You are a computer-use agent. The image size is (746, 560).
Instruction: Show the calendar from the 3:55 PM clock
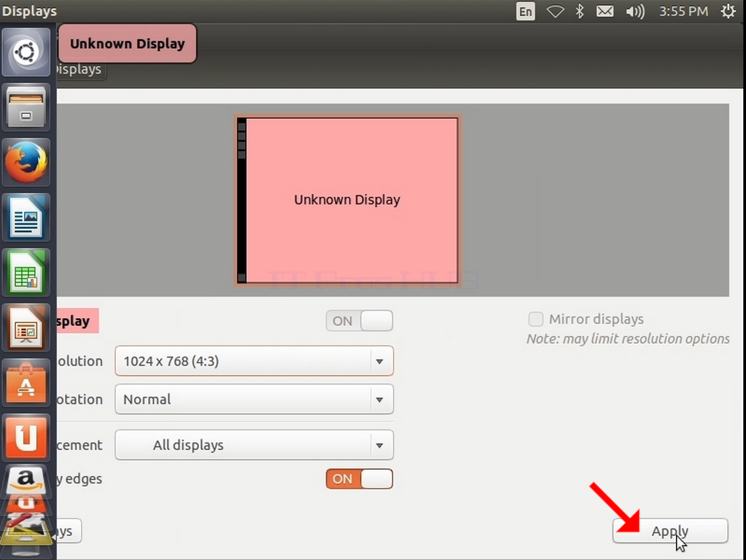[x=683, y=12]
